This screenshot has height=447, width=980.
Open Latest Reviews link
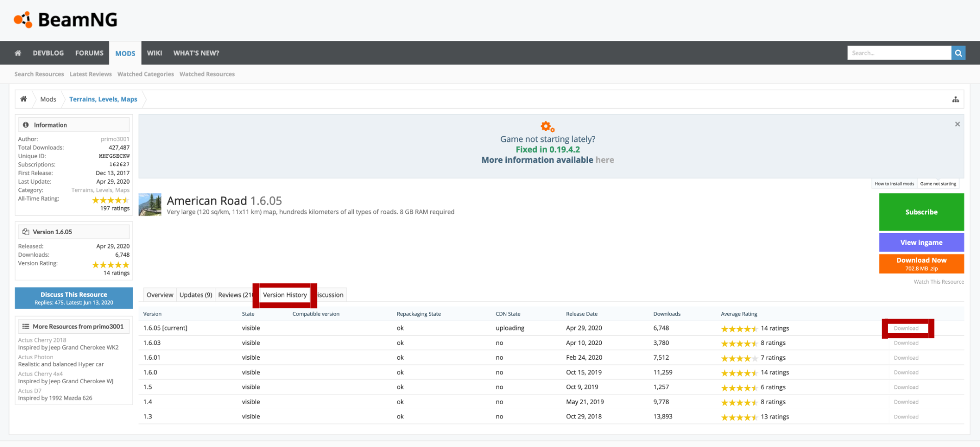91,74
